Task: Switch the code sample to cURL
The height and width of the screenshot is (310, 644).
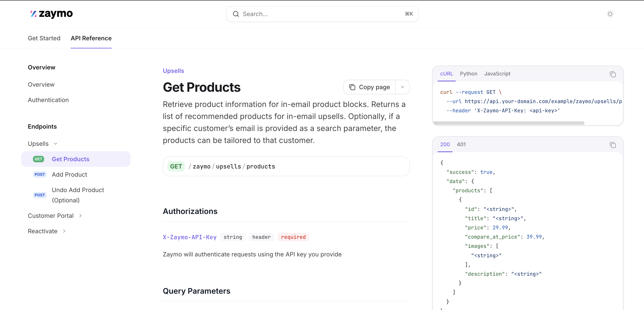Action: (447, 74)
